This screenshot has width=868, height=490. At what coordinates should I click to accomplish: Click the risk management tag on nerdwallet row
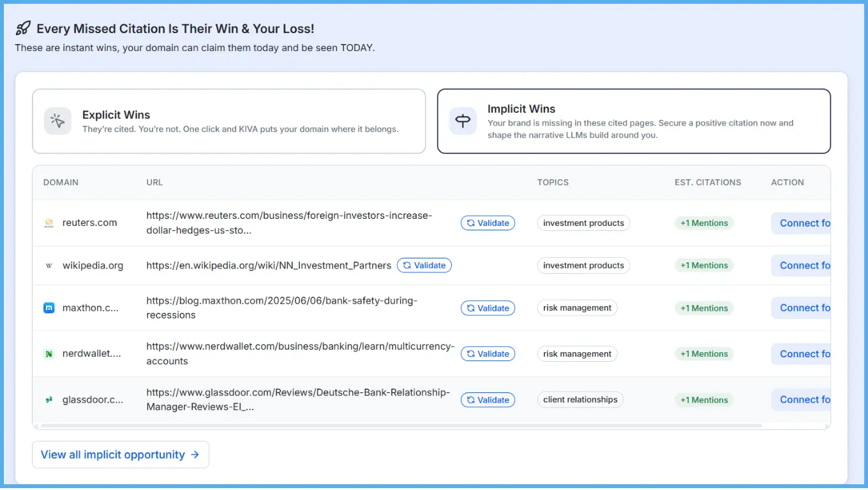pos(577,353)
